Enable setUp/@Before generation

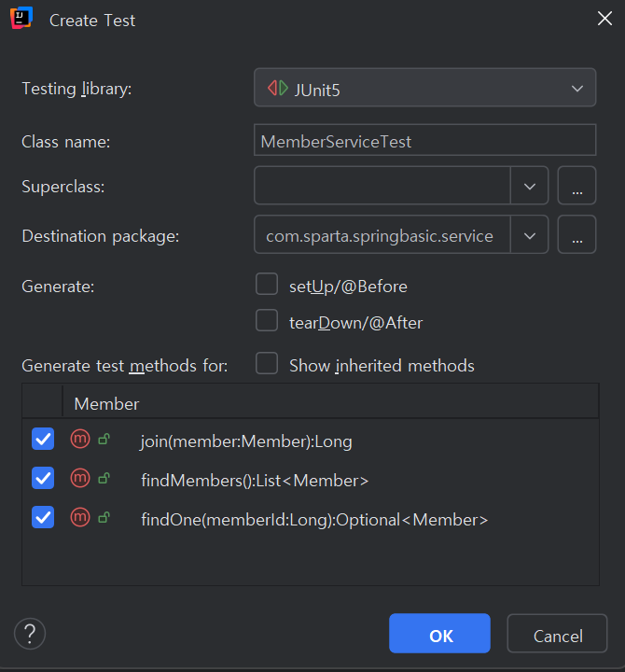coord(267,284)
